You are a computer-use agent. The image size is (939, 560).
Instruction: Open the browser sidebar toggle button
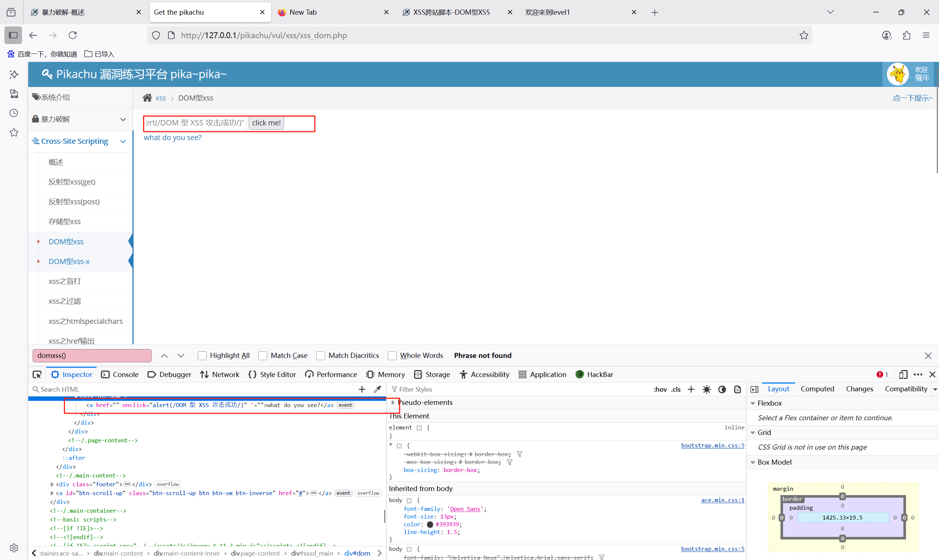tap(13, 35)
